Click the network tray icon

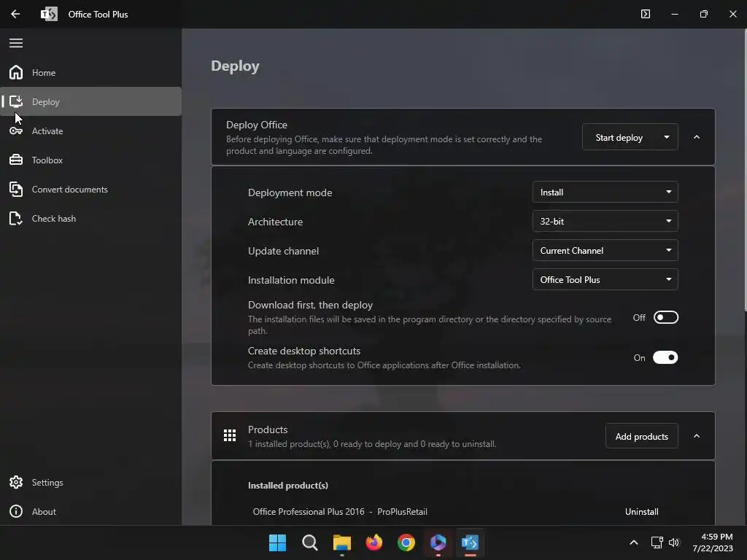tap(657, 542)
